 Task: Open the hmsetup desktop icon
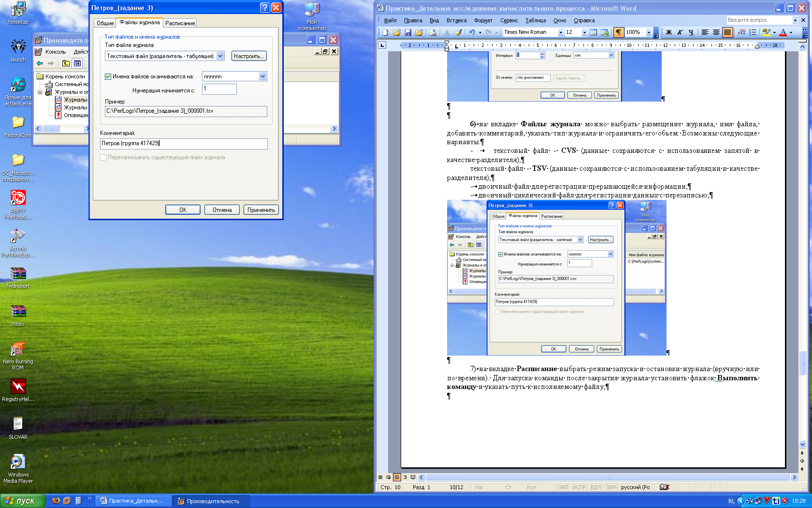(18, 13)
